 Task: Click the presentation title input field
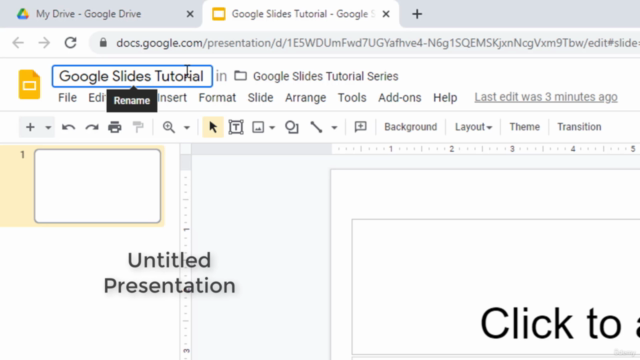[132, 76]
